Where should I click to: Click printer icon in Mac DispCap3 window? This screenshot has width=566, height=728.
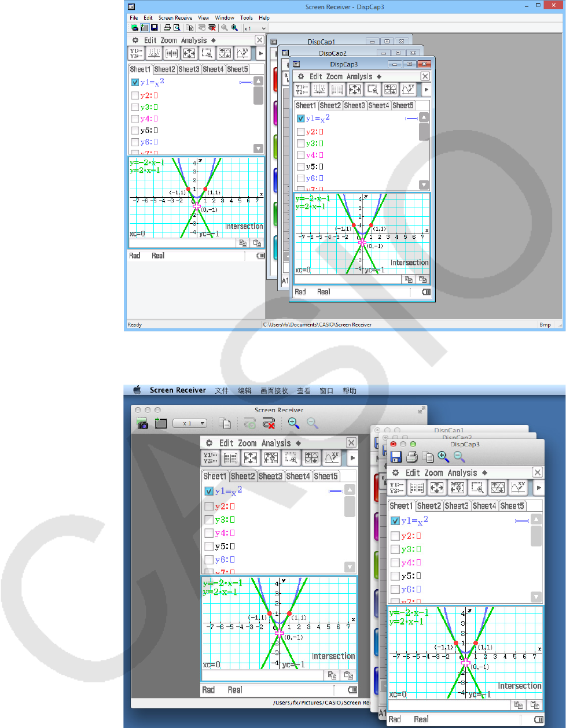pyautogui.click(x=412, y=457)
